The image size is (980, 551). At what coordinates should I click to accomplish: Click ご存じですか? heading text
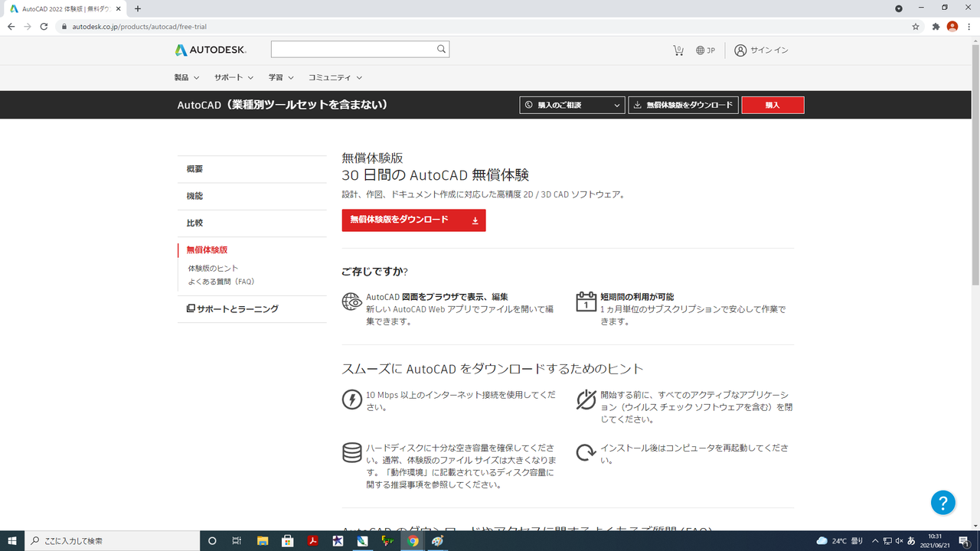pos(374,272)
